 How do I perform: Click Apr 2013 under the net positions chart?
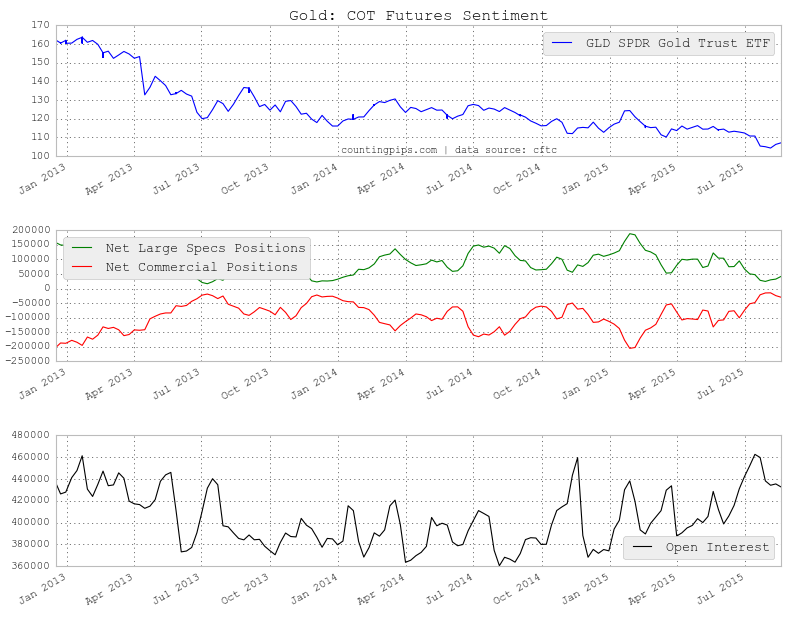[109, 384]
